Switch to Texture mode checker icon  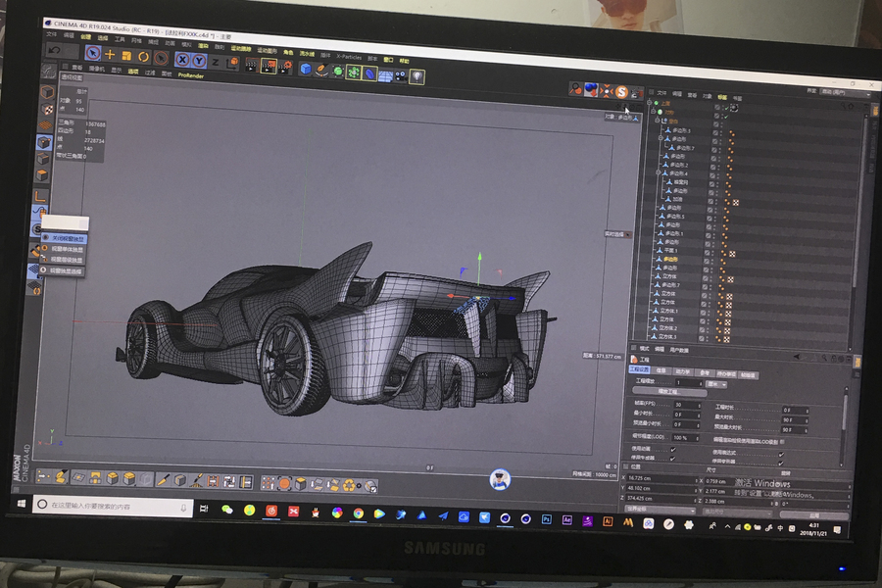47,109
